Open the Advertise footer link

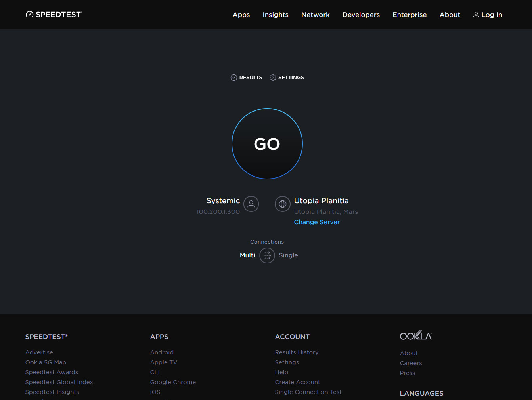(x=39, y=352)
